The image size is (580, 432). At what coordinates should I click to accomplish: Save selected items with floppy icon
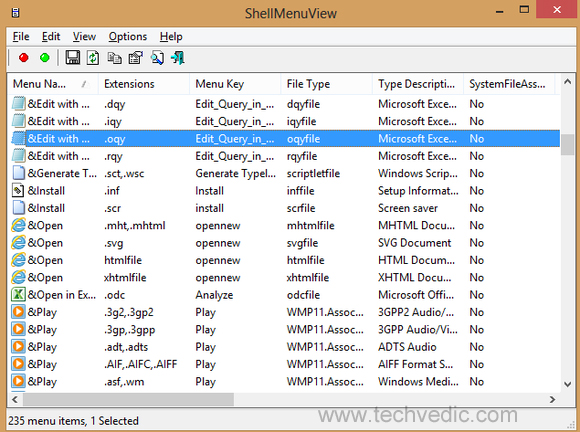[72, 58]
